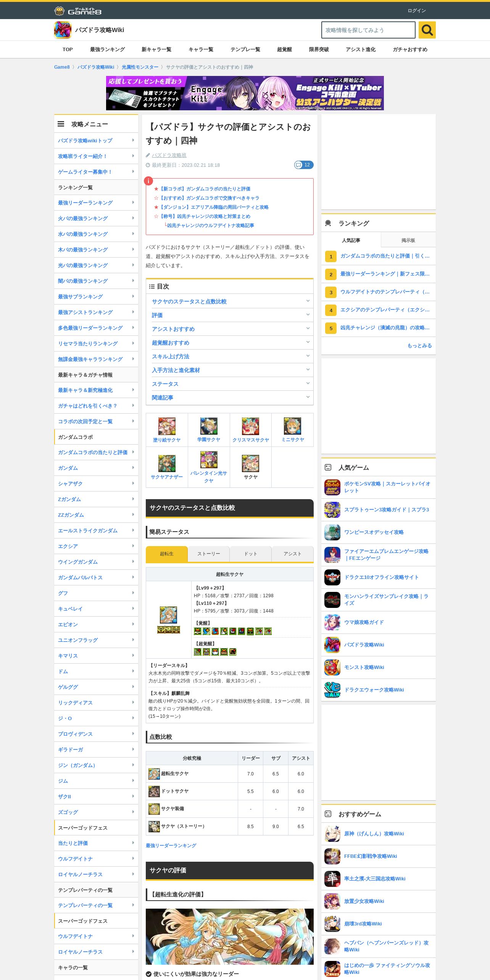Viewport: 490px width, 980px height.
Task: Select the 人気記事 ranking tab
Action: pyautogui.click(x=351, y=240)
